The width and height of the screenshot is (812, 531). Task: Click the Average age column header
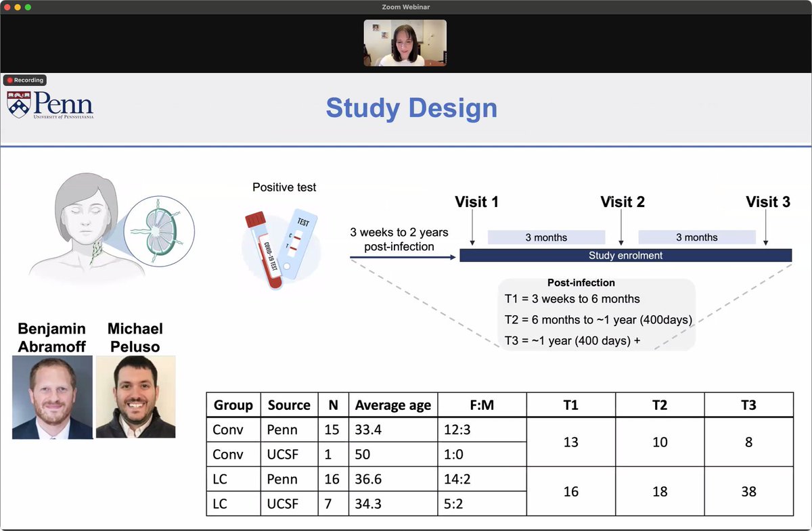(393, 405)
